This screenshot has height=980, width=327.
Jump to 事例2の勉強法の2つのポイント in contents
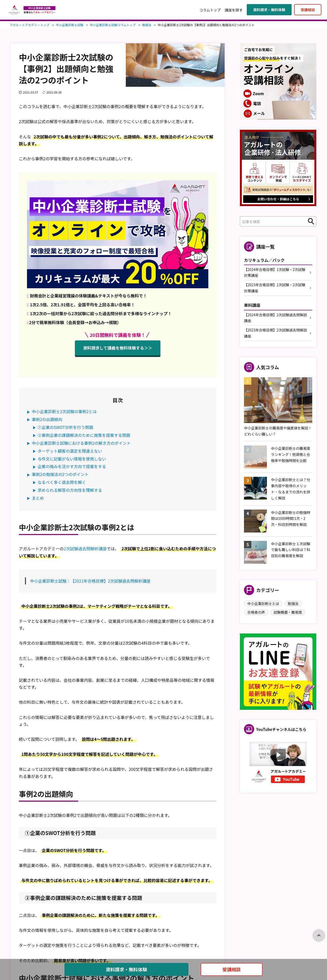pyautogui.click(x=60, y=474)
